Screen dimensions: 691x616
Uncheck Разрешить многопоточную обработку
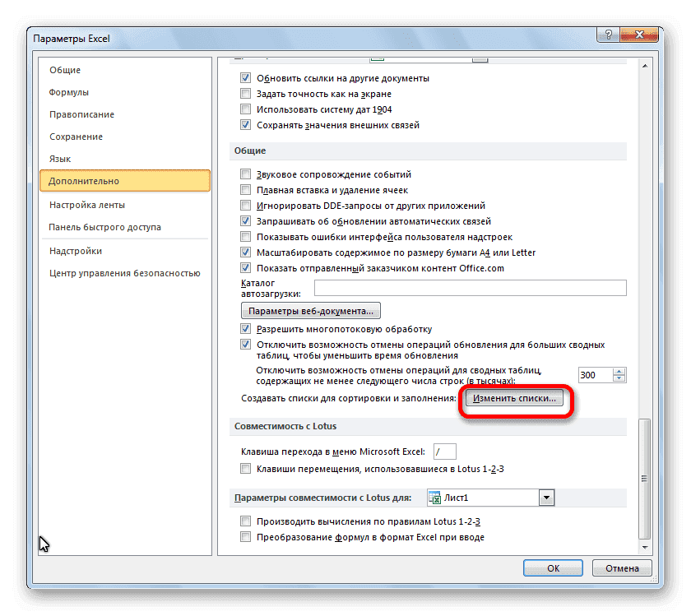(x=245, y=328)
